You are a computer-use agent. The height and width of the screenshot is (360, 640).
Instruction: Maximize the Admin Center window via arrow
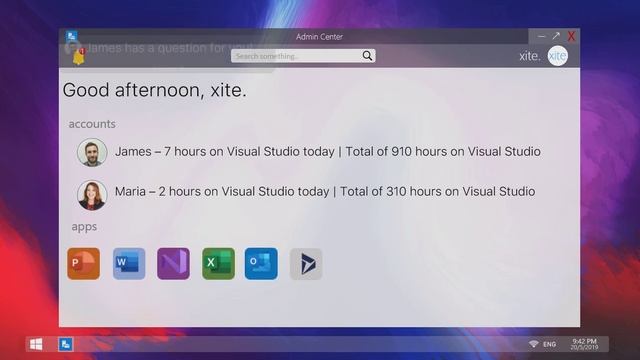coord(556,36)
